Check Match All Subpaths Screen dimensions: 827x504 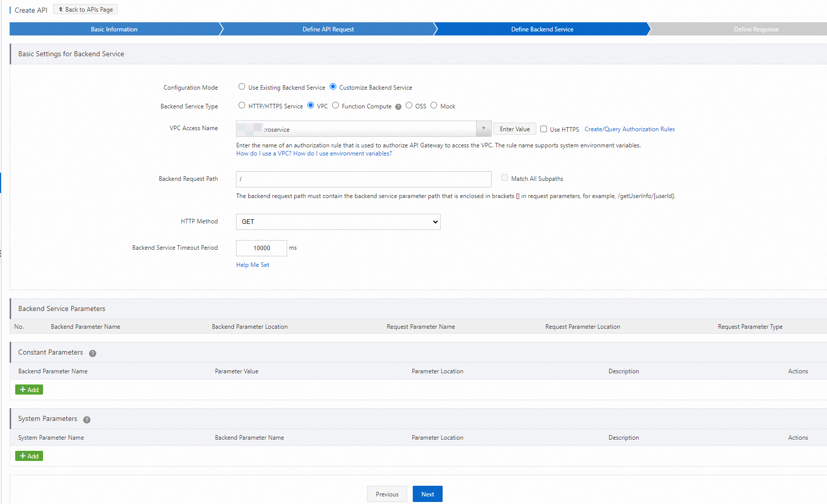coord(504,177)
